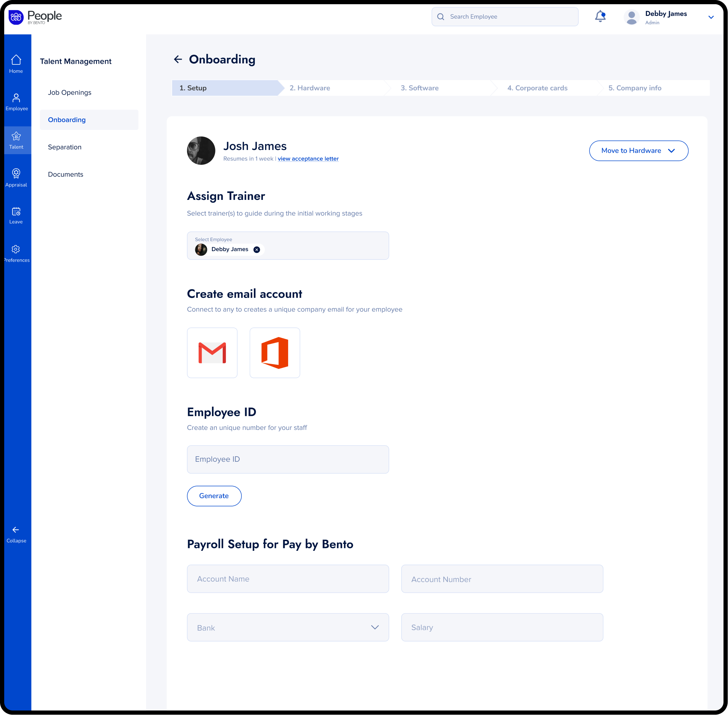
Task: Open view acceptance letter link
Action: click(308, 159)
